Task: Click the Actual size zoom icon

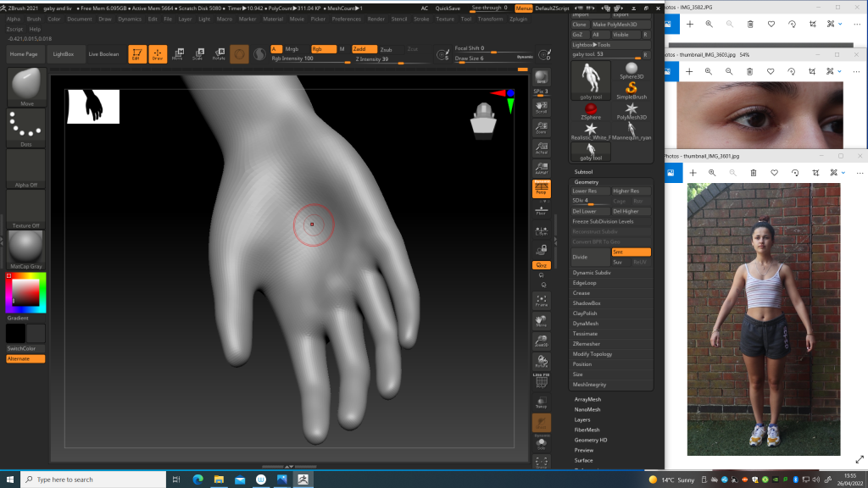Action: pyautogui.click(x=541, y=147)
